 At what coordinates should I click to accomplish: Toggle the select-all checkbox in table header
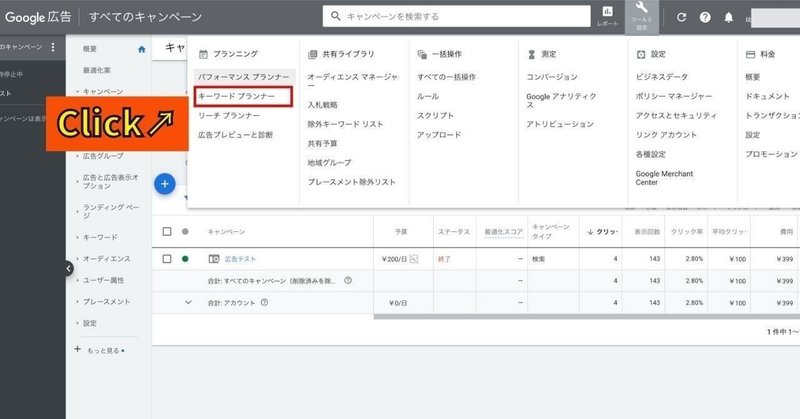(x=167, y=231)
